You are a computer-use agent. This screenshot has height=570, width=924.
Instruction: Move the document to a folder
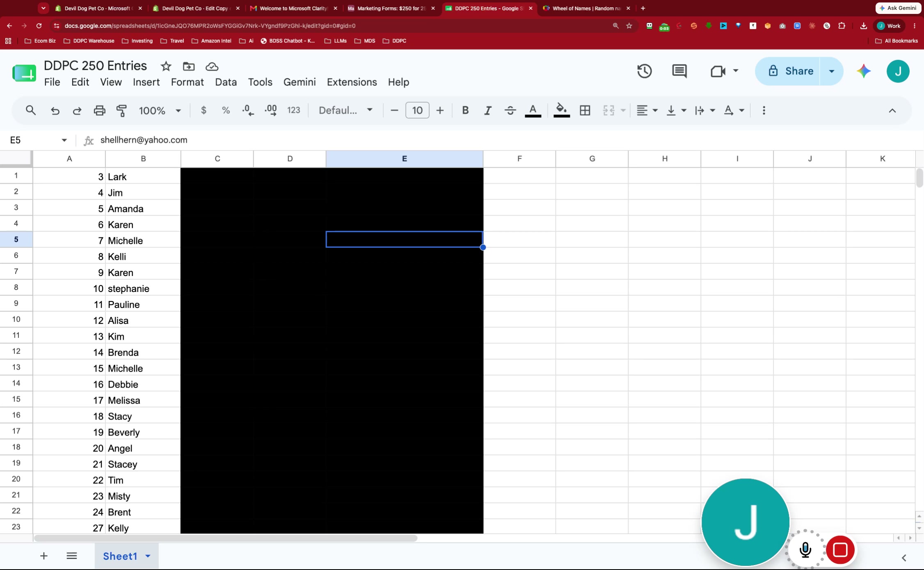(189, 66)
